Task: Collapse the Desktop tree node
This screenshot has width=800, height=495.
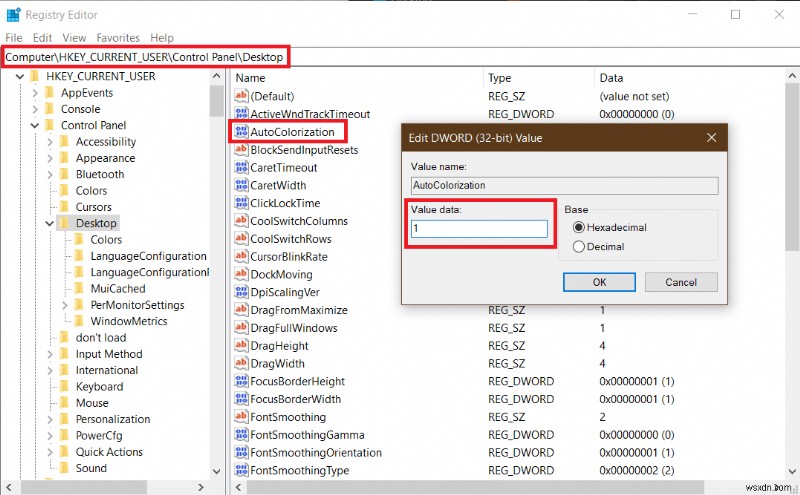Action: [48, 223]
